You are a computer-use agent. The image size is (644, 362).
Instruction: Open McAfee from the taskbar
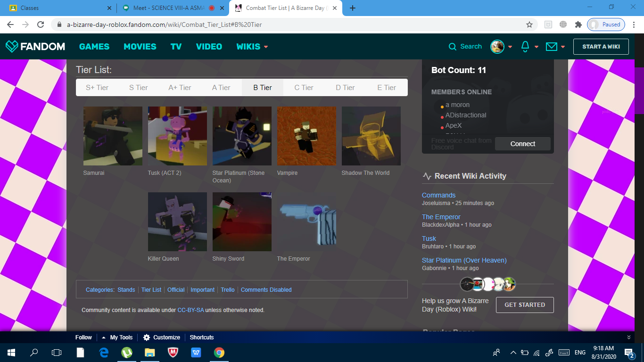[x=173, y=352]
